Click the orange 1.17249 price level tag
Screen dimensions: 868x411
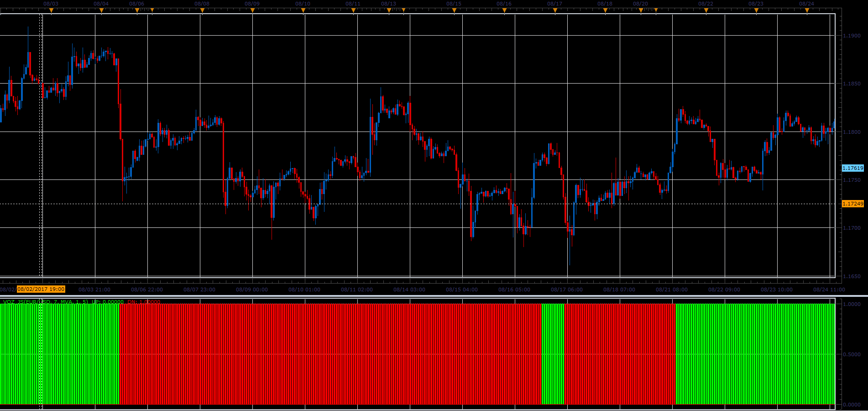click(852, 204)
